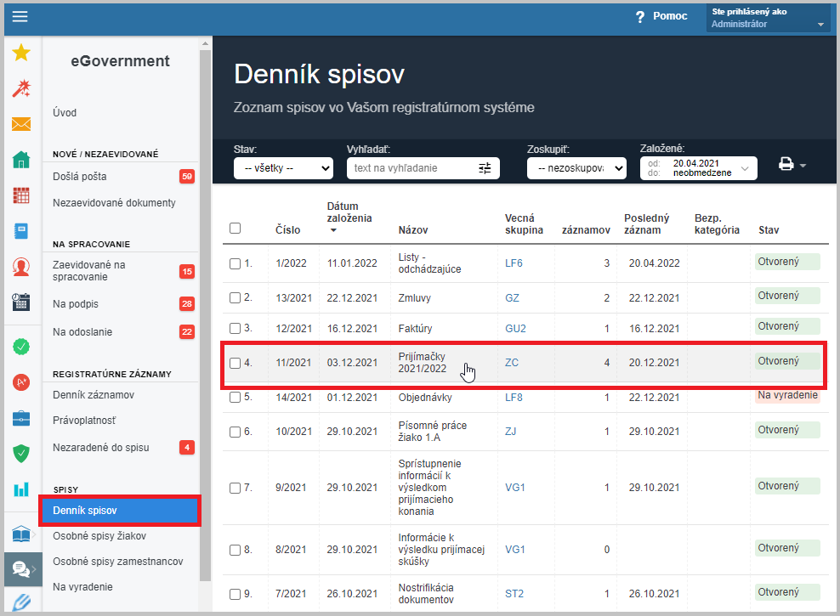Click the Na vyradenie status badge
840x616 pixels.
(787, 395)
